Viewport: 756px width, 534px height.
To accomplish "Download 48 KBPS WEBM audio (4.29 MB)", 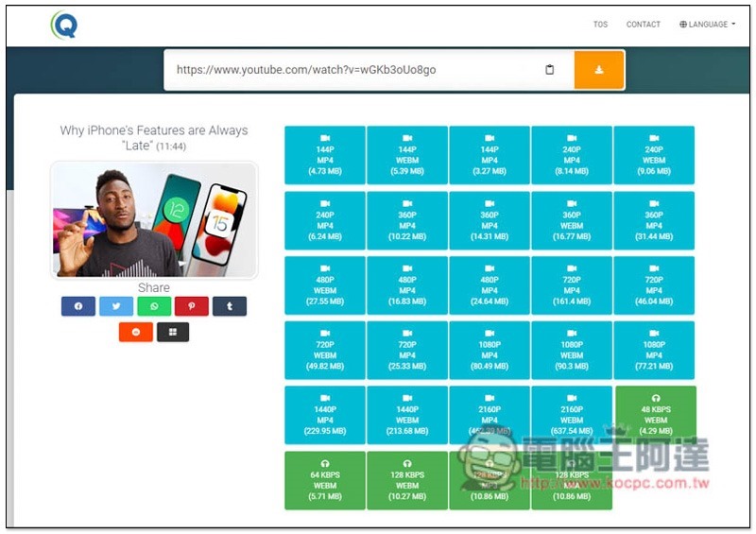I will coord(656,415).
